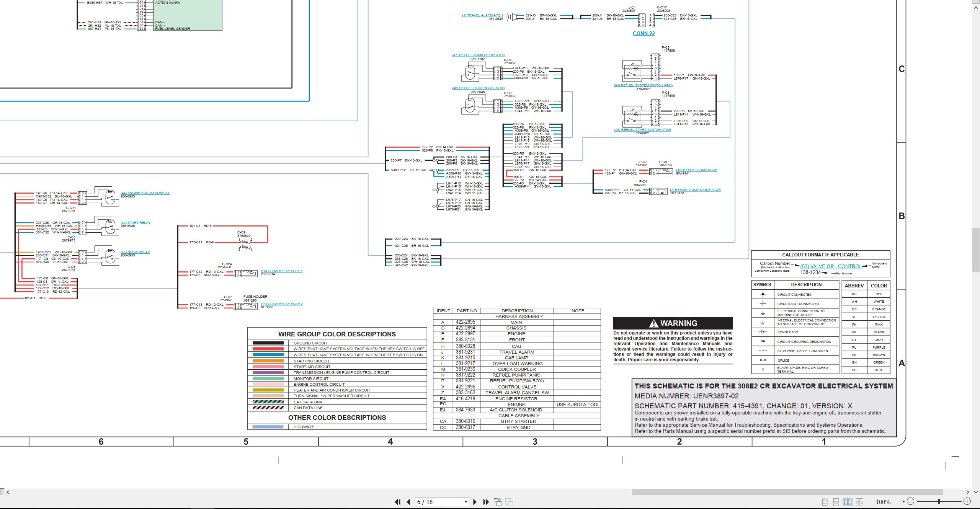Click the ENGINE RESISTOR description cell
The image size is (980, 509).
(516, 399)
